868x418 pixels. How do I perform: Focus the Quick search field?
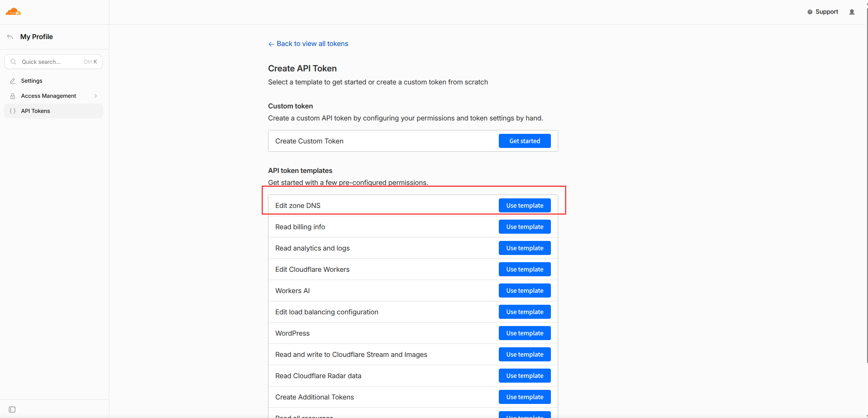pos(53,62)
